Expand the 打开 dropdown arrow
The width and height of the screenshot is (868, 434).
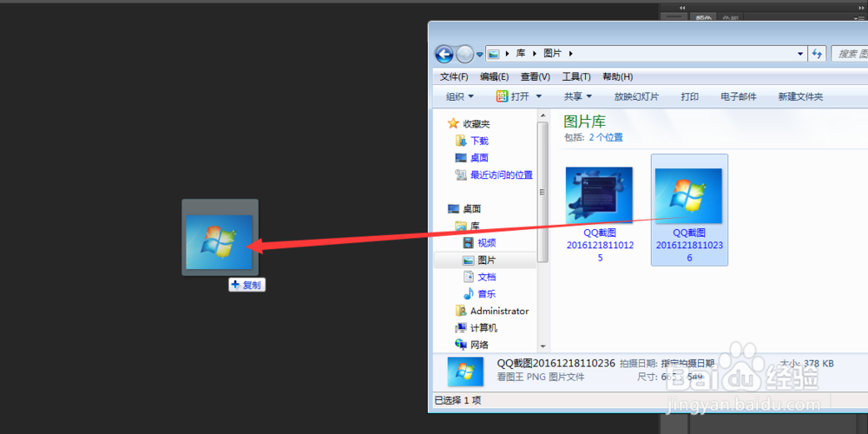[x=539, y=96]
